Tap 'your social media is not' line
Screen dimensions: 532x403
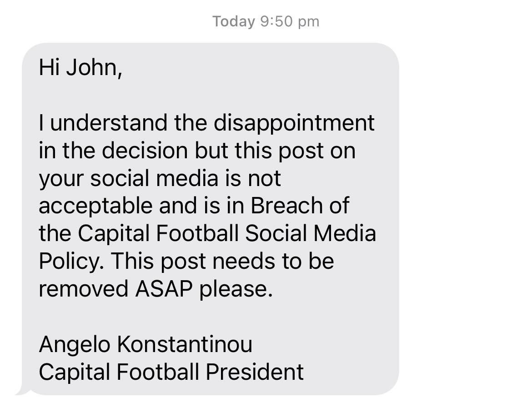click(160, 178)
